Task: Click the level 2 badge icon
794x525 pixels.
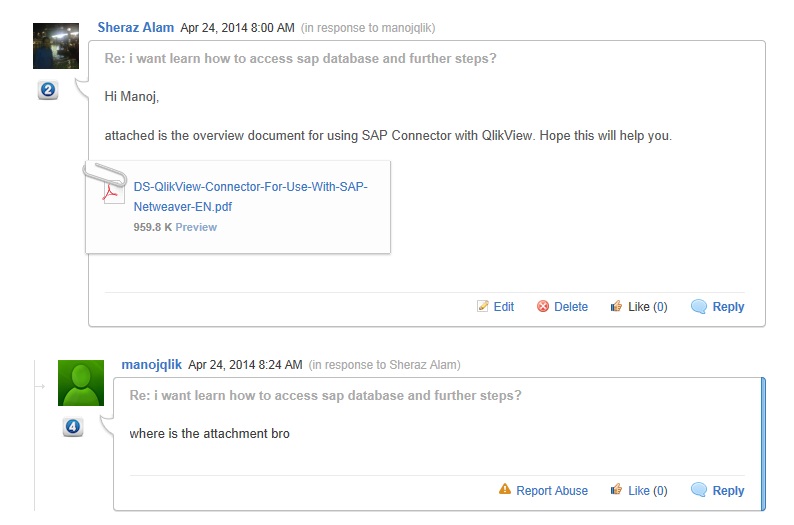Action: point(48,91)
